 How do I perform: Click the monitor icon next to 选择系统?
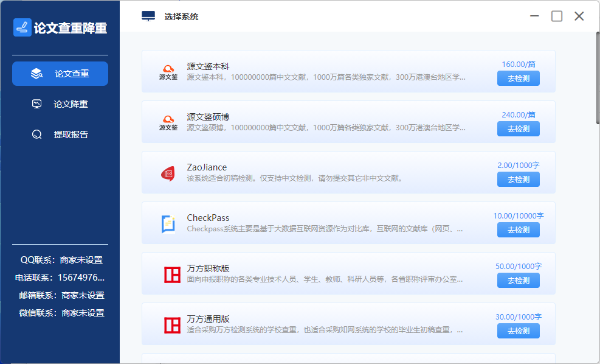(x=148, y=16)
